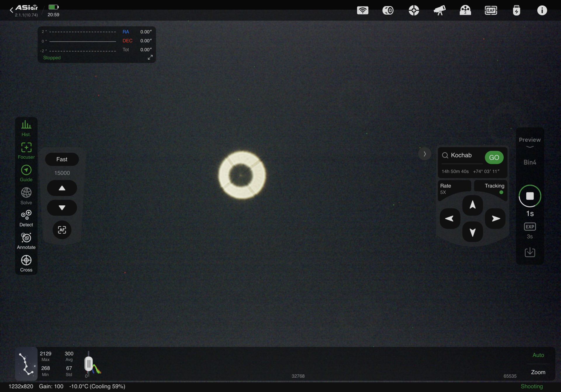Stop the current exposure
The image size is (561, 392).
click(530, 196)
